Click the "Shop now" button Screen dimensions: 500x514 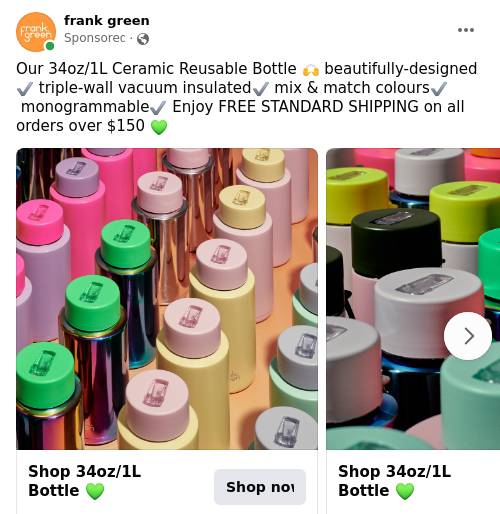pyautogui.click(x=260, y=487)
